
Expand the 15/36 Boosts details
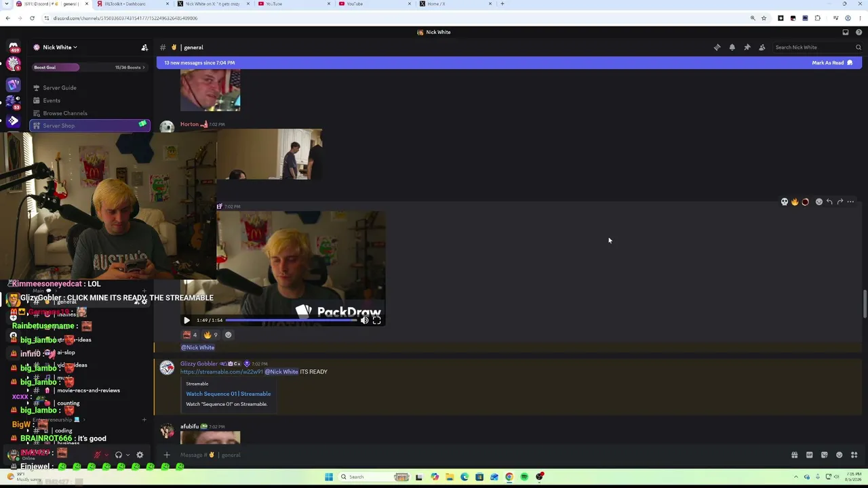[x=130, y=67]
